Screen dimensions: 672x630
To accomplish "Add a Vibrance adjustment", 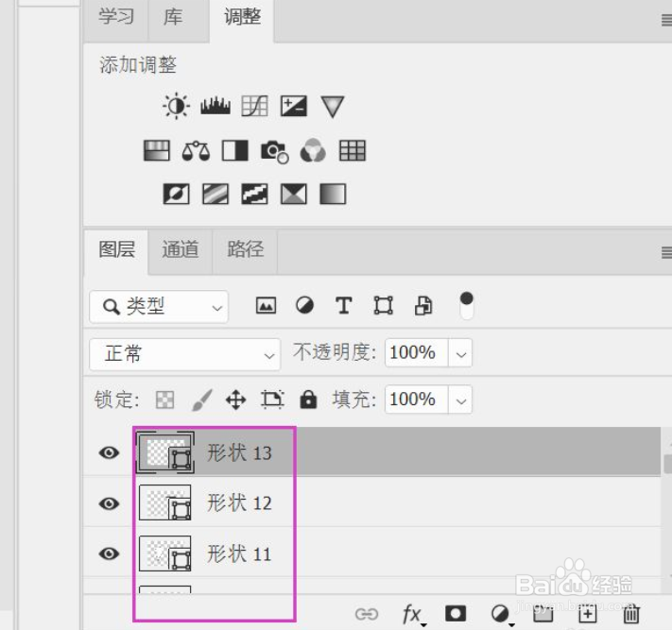I will 333,106.
